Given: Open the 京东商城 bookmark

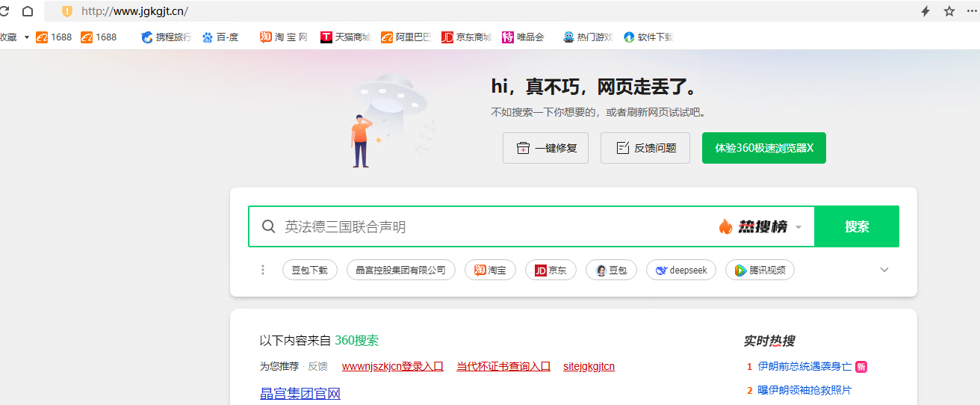Looking at the screenshot, I should [x=466, y=37].
